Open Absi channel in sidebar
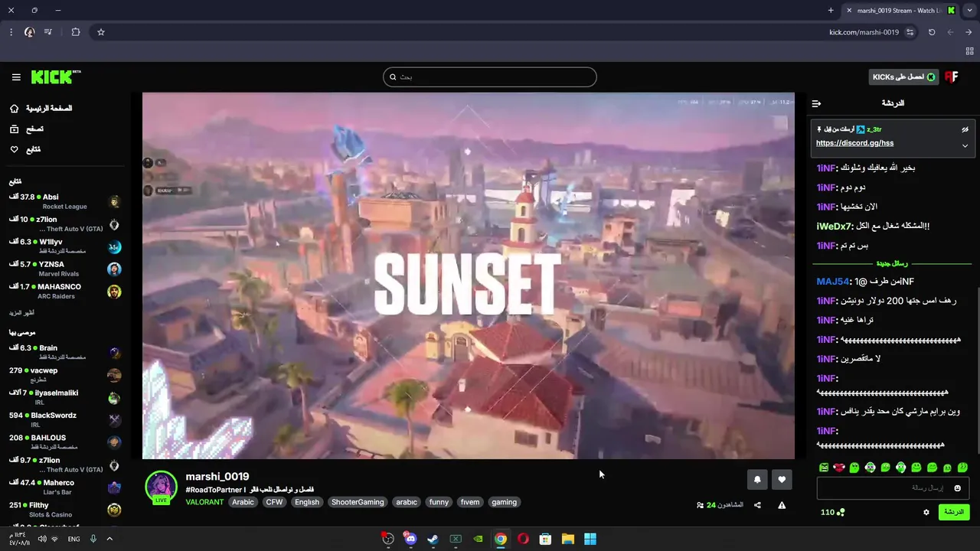 pyautogui.click(x=65, y=202)
